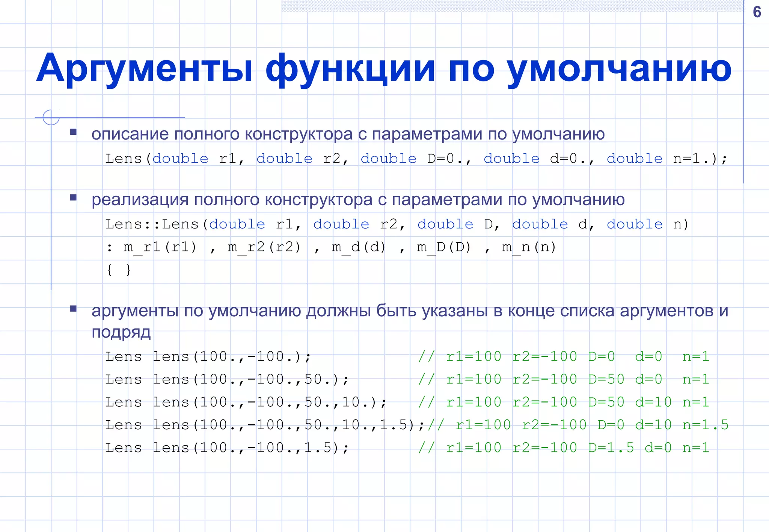Click code 'Lens lens(100.,-100.,50.);'
The height and width of the screenshot is (532, 769).
227,379
